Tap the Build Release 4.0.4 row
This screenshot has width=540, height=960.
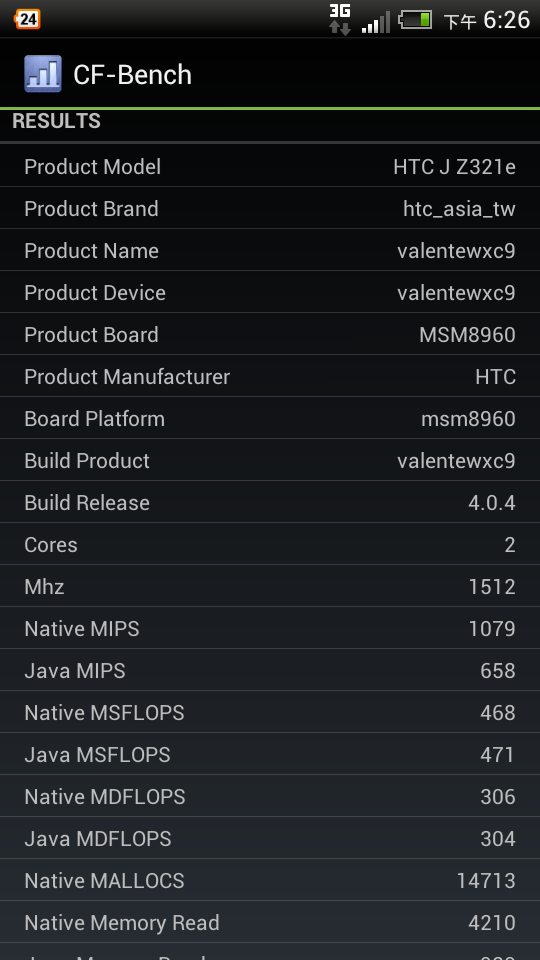[x=270, y=503]
